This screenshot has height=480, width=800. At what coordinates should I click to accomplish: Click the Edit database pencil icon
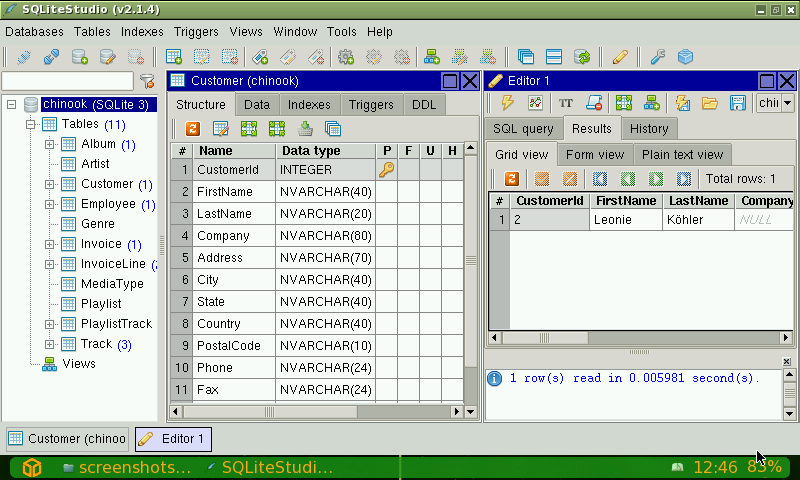click(x=108, y=57)
